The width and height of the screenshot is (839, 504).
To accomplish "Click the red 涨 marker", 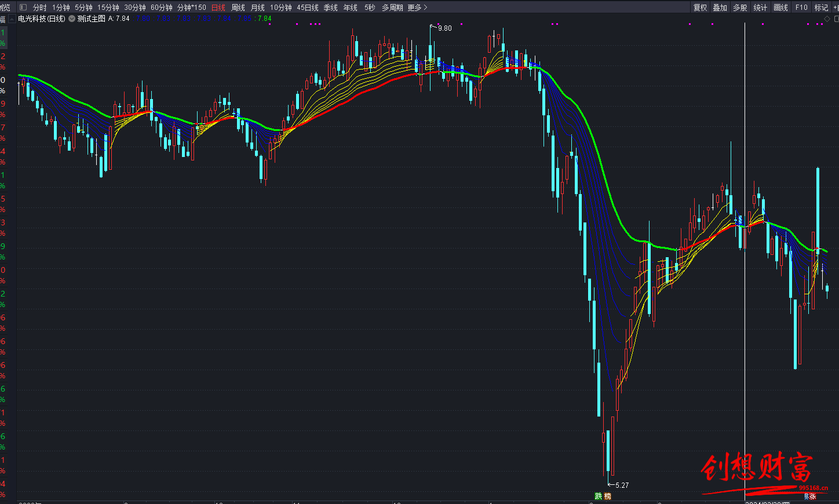I will point(812,496).
